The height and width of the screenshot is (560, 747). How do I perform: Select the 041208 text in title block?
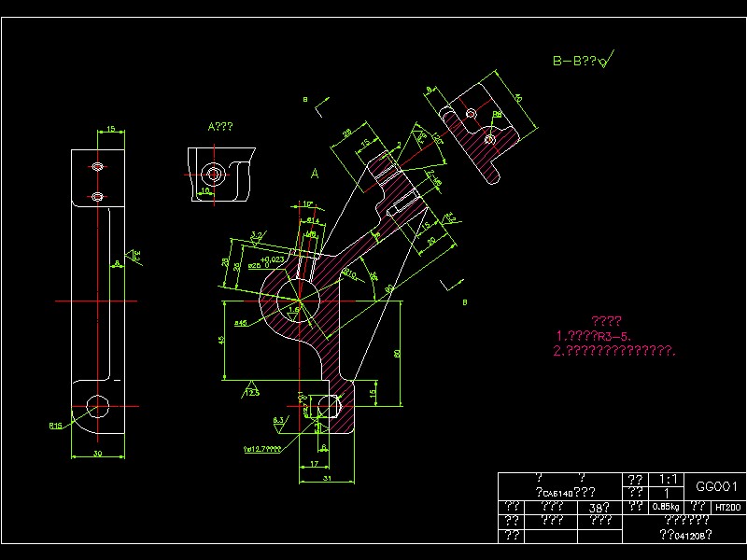coord(685,535)
